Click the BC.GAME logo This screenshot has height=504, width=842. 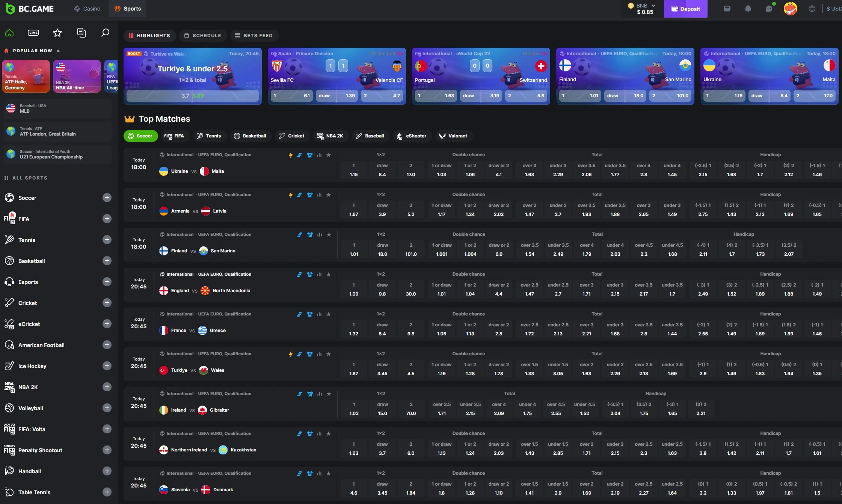point(30,9)
